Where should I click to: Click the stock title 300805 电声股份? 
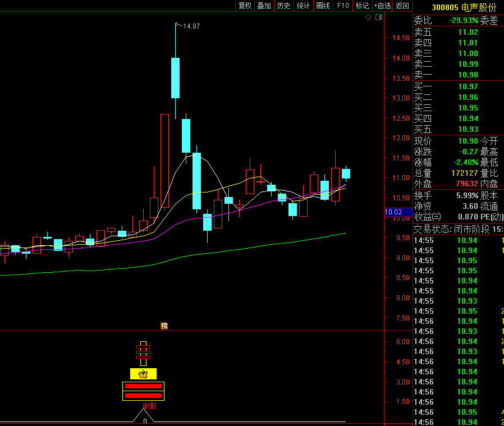464,7
